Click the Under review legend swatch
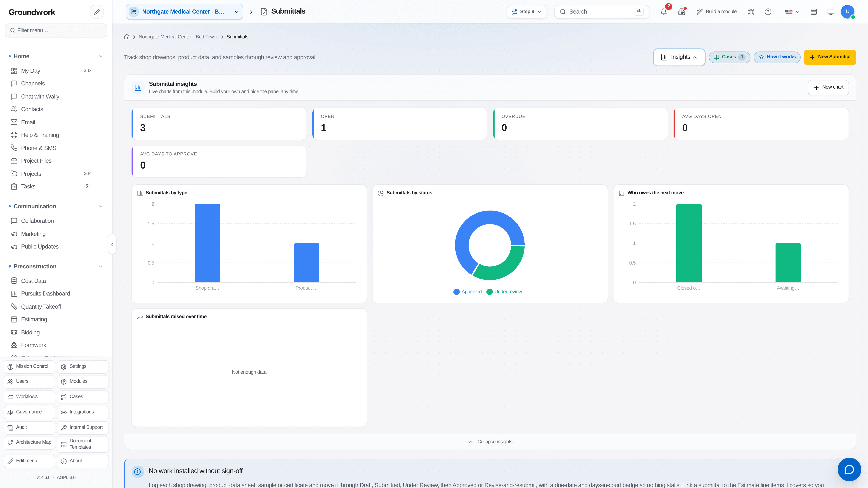This screenshot has width=868, height=488. coord(490,292)
